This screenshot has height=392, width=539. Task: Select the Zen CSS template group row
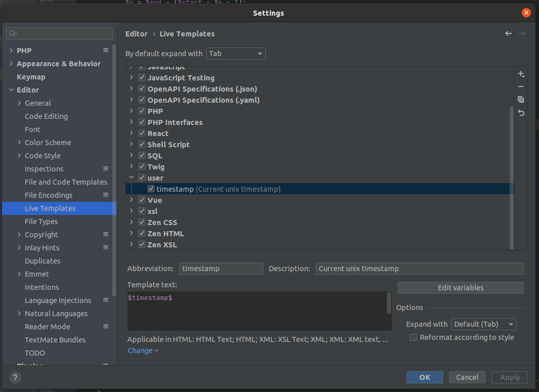pyautogui.click(x=320, y=222)
